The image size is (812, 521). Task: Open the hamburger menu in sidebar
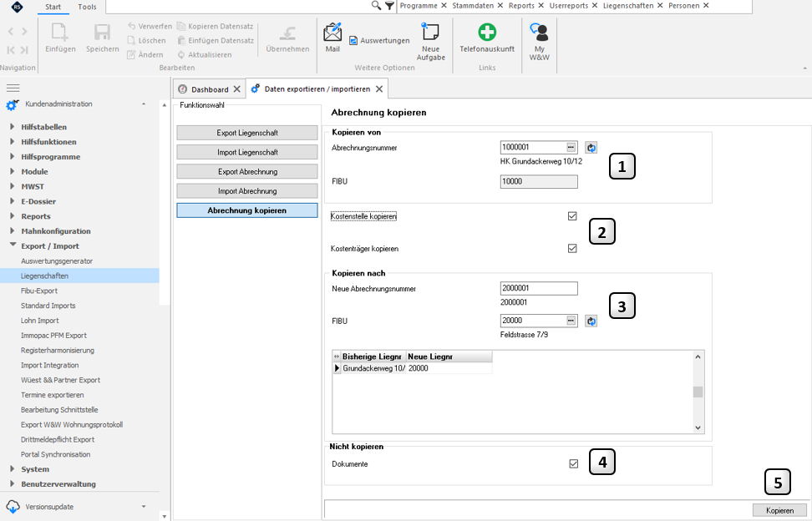pos(13,88)
